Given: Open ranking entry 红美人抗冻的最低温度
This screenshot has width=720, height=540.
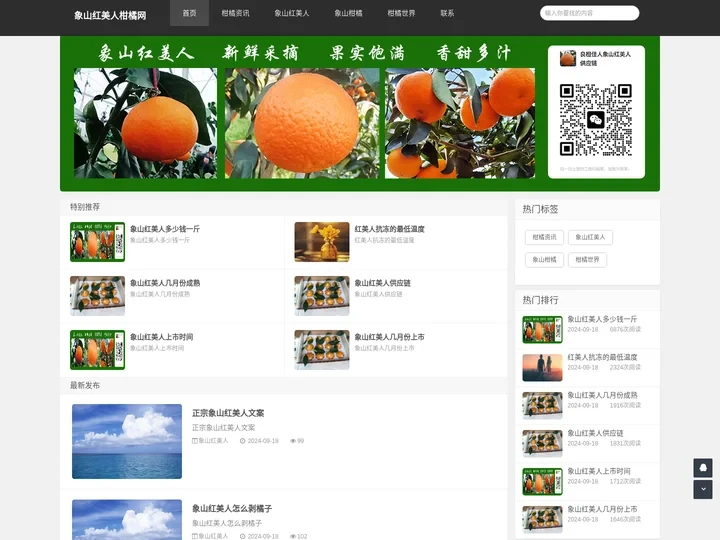Looking at the screenshot, I should click(x=602, y=357).
